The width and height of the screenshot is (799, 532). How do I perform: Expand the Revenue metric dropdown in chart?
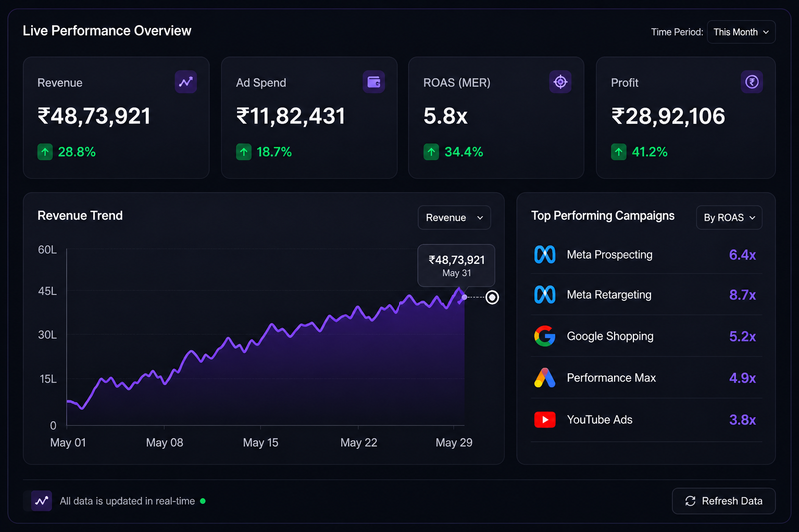[x=454, y=218]
